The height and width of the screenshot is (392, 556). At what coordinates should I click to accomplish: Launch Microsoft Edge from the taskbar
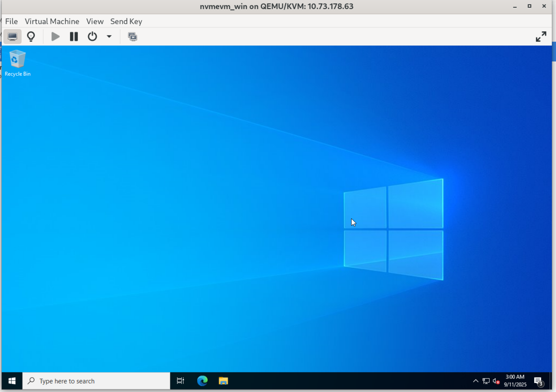tap(202, 381)
